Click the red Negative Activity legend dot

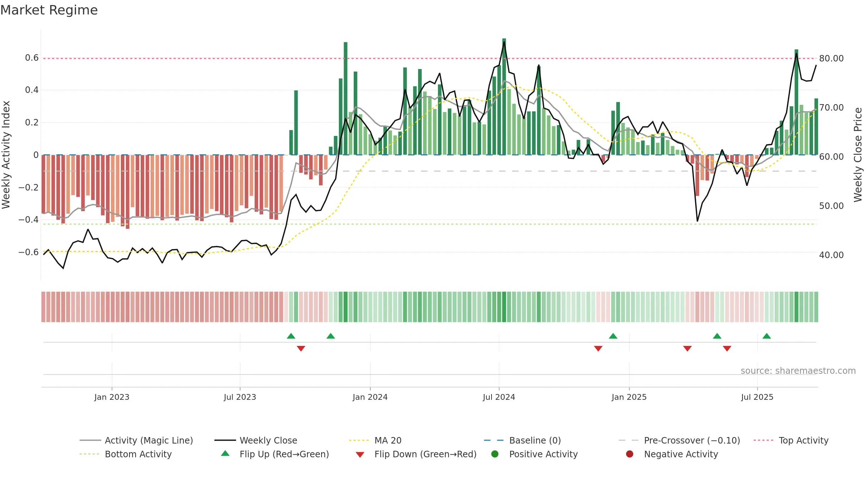(630, 454)
